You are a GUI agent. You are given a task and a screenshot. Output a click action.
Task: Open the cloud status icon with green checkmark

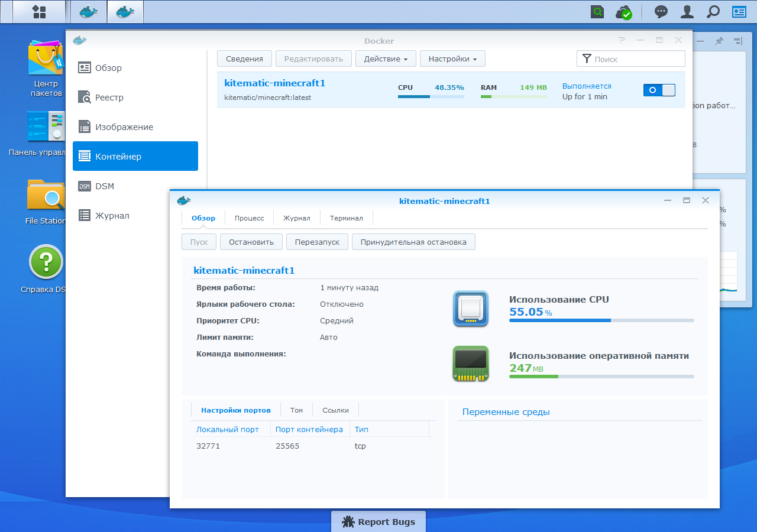(x=624, y=12)
